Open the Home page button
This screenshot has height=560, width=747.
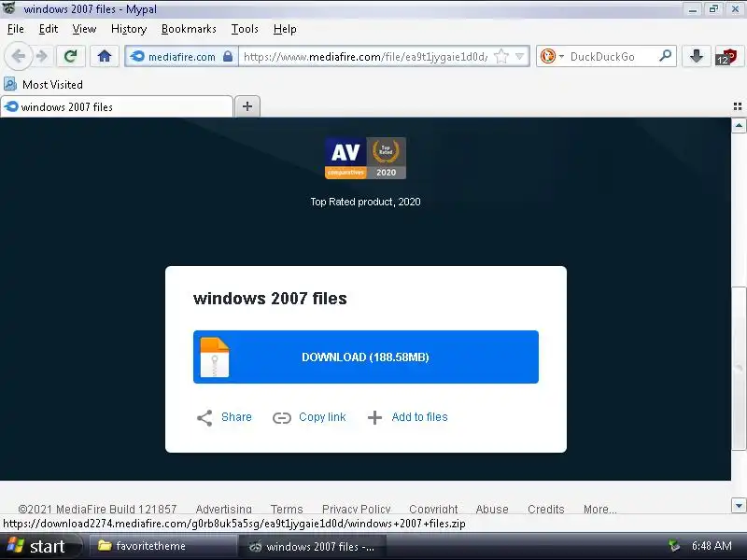(105, 56)
